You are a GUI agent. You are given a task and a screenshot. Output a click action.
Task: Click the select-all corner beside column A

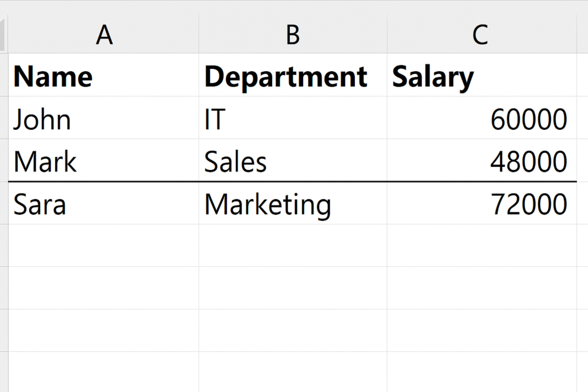point(4,34)
